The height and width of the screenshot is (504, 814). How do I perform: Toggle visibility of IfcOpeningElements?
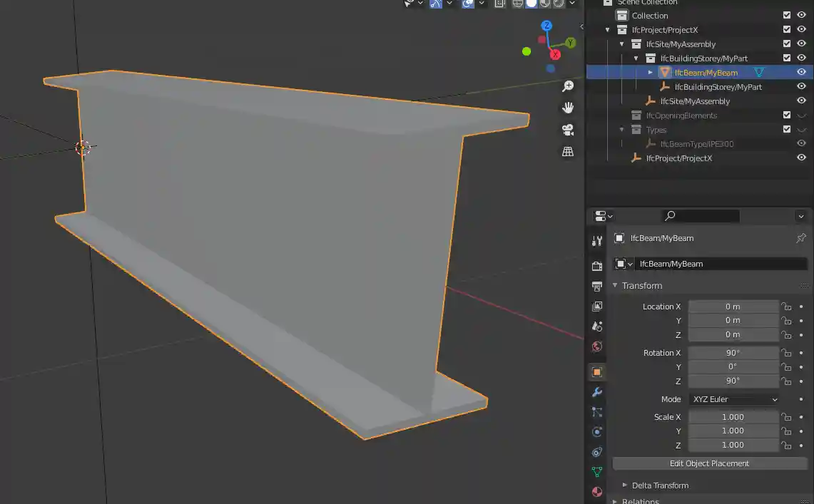click(800, 115)
